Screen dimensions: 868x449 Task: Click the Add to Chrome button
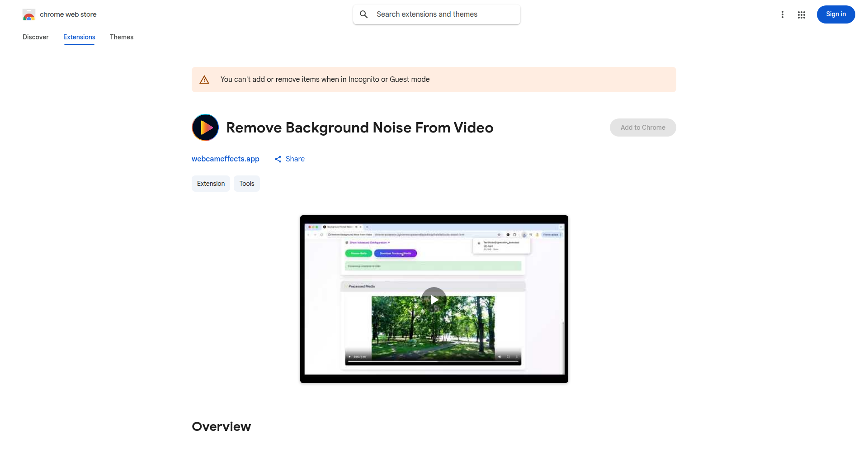(642, 128)
